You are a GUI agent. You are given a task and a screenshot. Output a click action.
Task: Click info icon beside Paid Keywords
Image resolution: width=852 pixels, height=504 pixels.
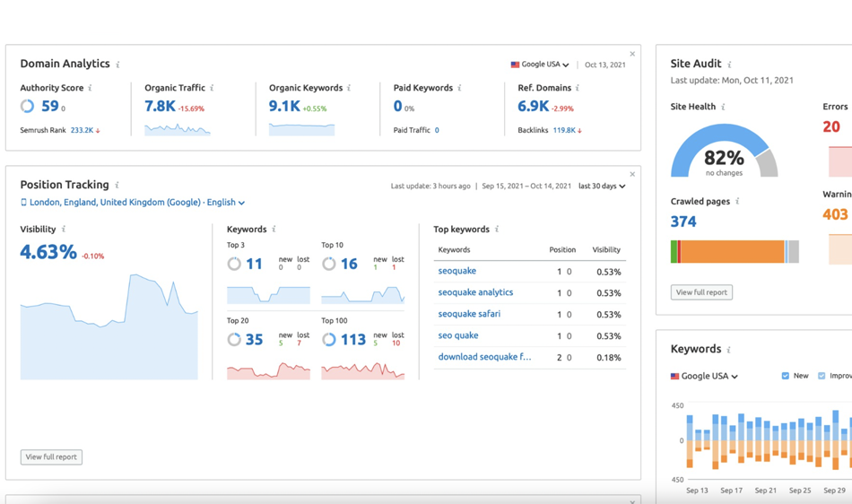click(460, 88)
